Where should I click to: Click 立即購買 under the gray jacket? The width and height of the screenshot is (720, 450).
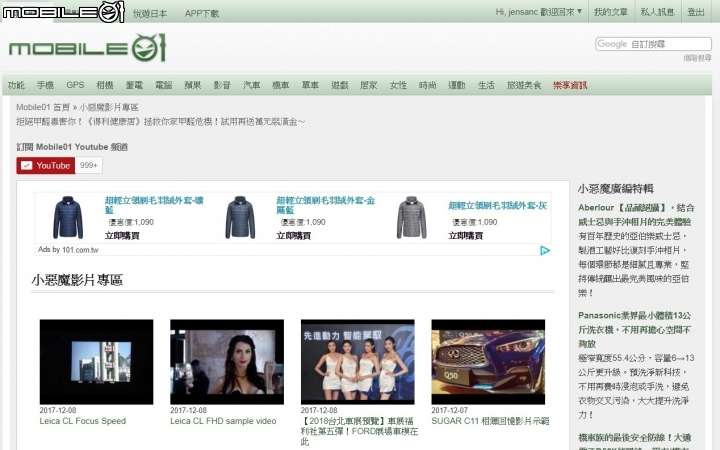465,236
